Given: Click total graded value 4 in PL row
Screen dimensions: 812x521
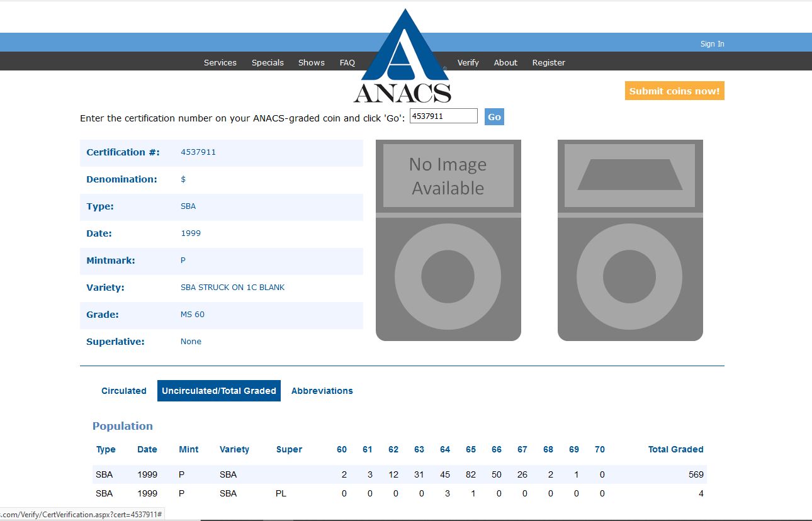Looking at the screenshot, I should point(701,493).
